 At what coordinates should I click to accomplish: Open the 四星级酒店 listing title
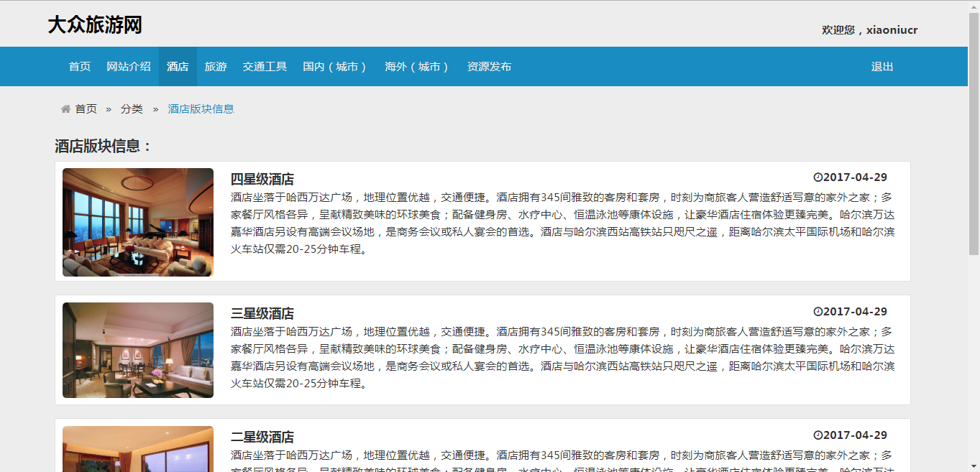coord(262,180)
